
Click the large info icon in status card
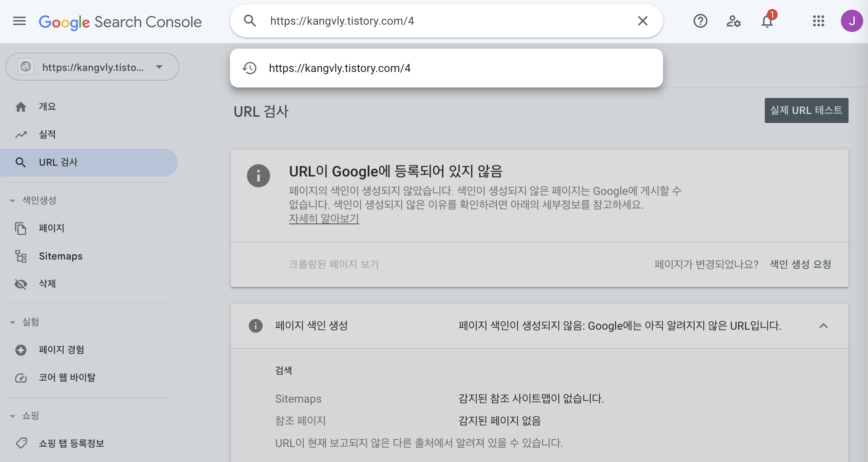pos(258,176)
